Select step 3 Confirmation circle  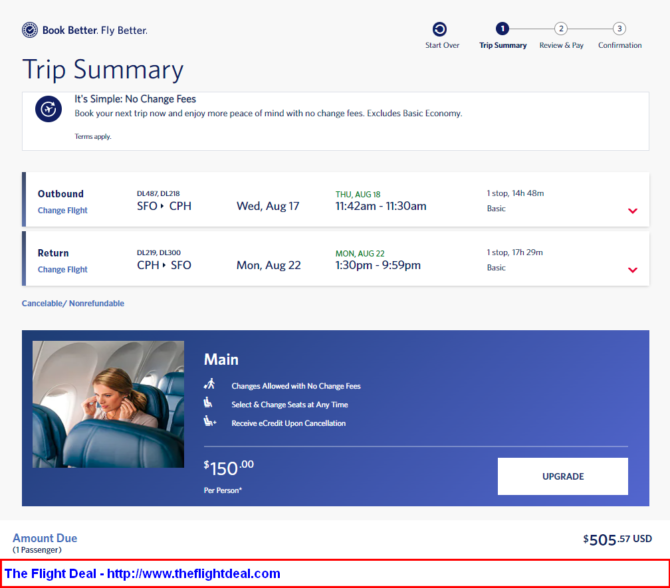[x=619, y=29]
